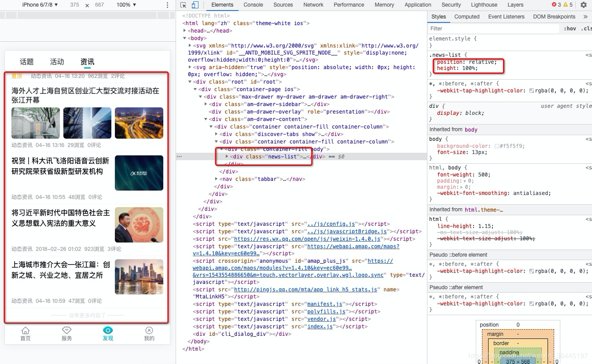Open the Network tab
This screenshot has width=592, height=364.
[x=313, y=5]
